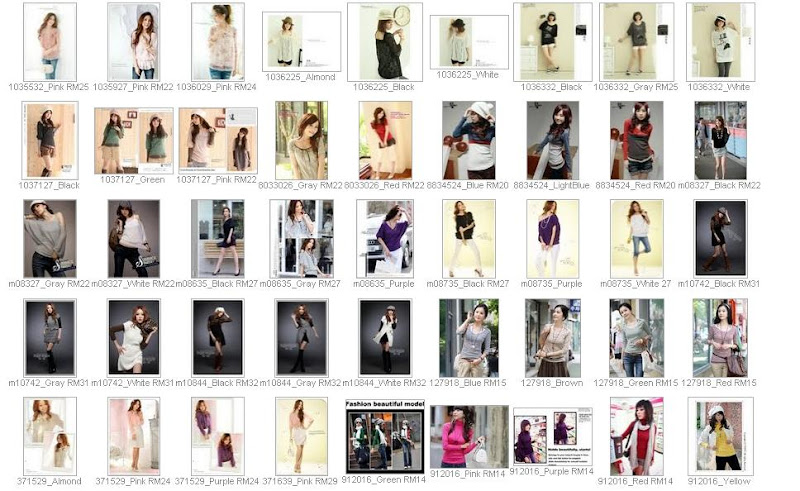This screenshot has width=800, height=491.
Task: Select the m10742_Gray RM31 image thumbnail
Action: pyautogui.click(x=50, y=338)
